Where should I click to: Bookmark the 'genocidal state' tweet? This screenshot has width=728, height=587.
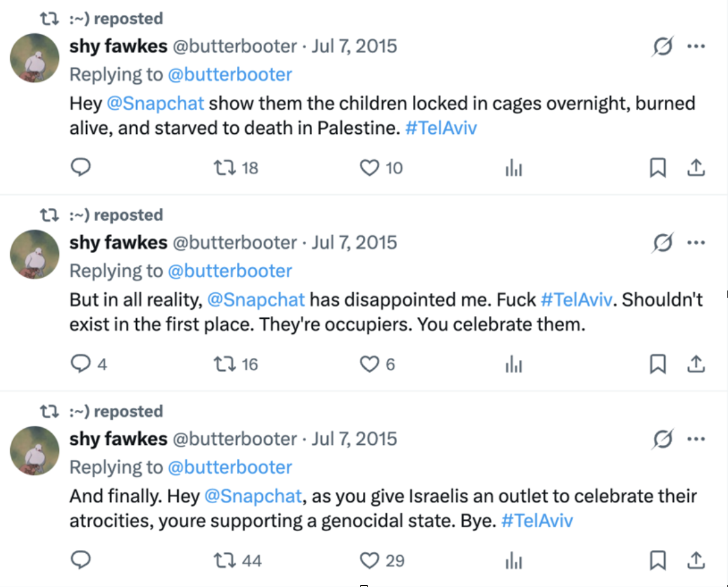[x=657, y=560]
